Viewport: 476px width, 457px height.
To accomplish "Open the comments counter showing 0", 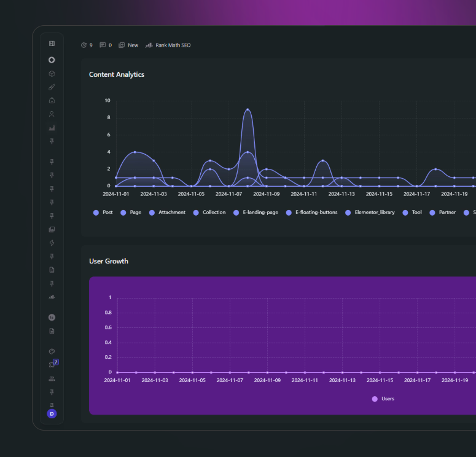I will pos(106,45).
